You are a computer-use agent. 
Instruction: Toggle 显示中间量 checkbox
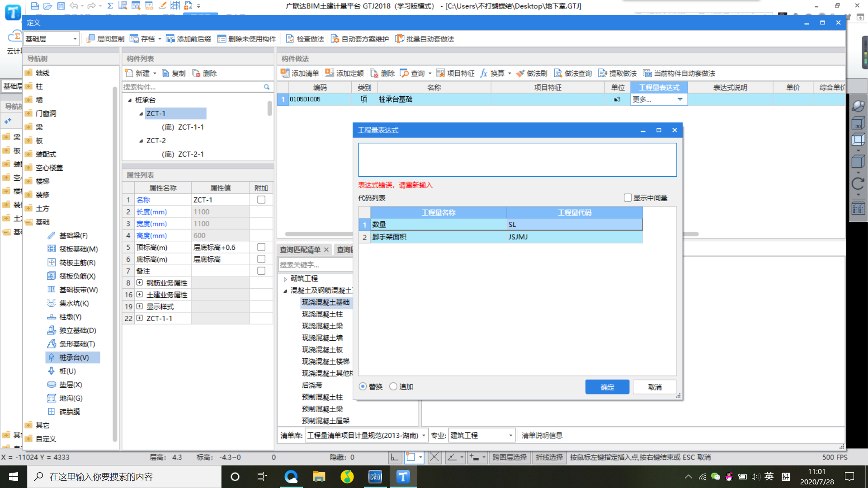click(x=627, y=197)
